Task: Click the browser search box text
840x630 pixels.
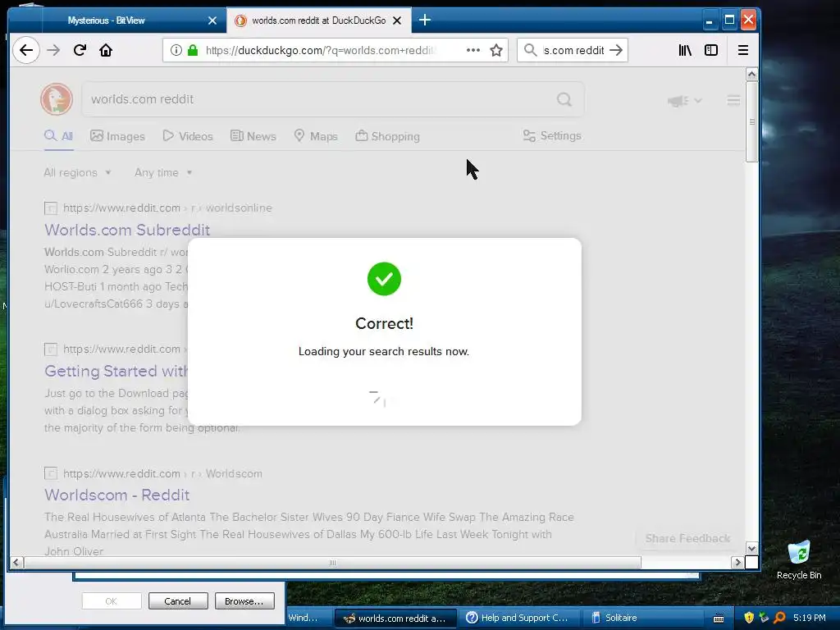Action: point(573,50)
